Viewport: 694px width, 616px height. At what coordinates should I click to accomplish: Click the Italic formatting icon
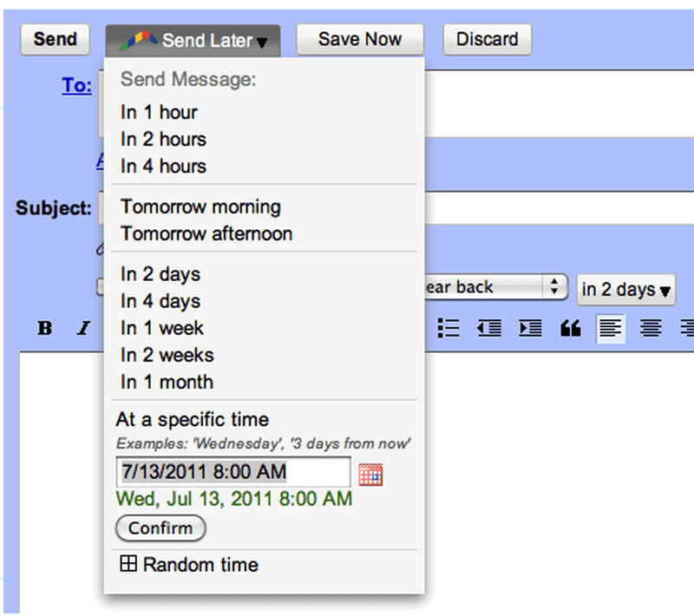point(84,328)
